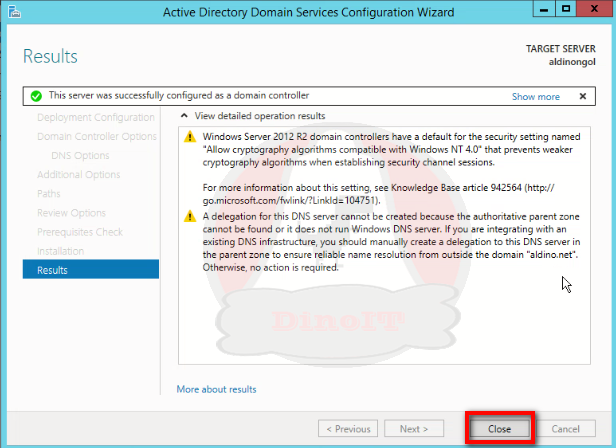
Task: Maximize the wizard window
Action: pos(566,9)
